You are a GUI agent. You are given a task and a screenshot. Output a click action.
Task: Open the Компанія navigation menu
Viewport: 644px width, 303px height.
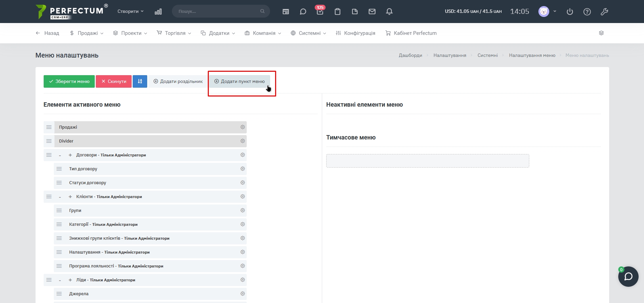pyautogui.click(x=263, y=33)
